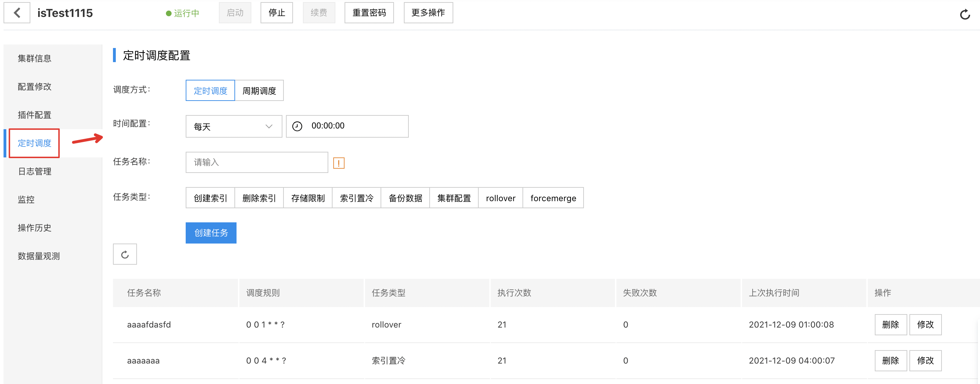Click the aaaaaaa task name cell
The height and width of the screenshot is (384, 980).
(x=143, y=360)
